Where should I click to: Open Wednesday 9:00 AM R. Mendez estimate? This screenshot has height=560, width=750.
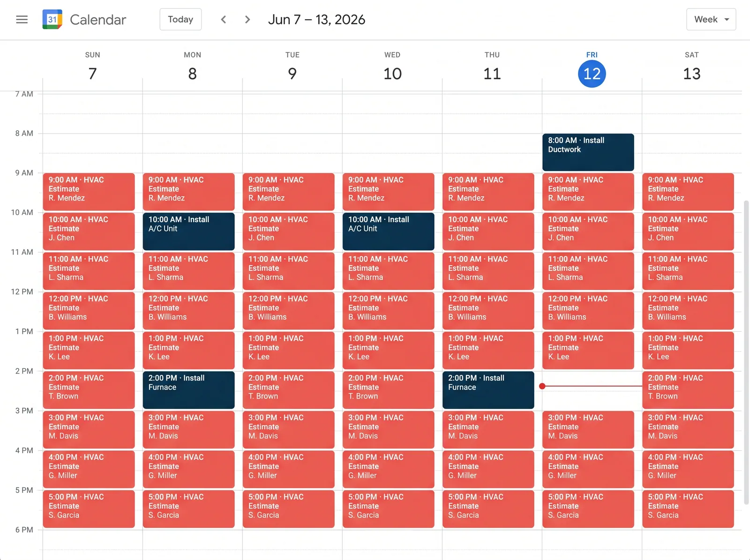(x=389, y=192)
